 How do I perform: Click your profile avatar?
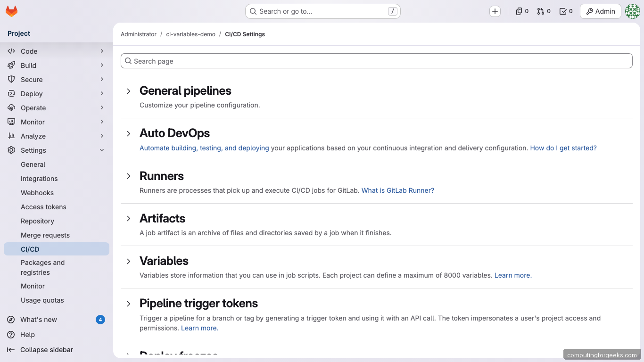[x=632, y=11]
